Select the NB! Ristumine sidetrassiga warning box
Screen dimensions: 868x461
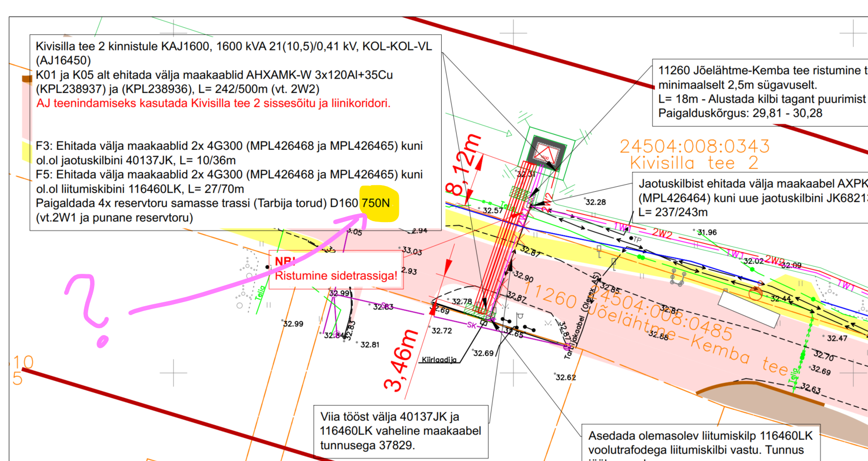pos(336,270)
